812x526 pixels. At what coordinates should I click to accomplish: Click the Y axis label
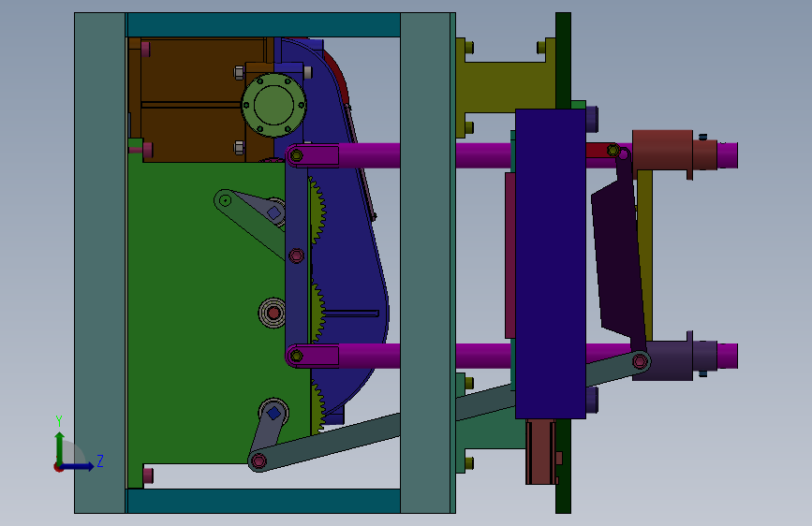pyautogui.click(x=59, y=421)
